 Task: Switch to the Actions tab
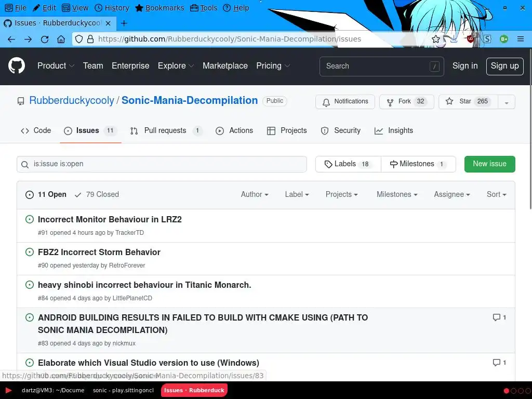(x=234, y=130)
